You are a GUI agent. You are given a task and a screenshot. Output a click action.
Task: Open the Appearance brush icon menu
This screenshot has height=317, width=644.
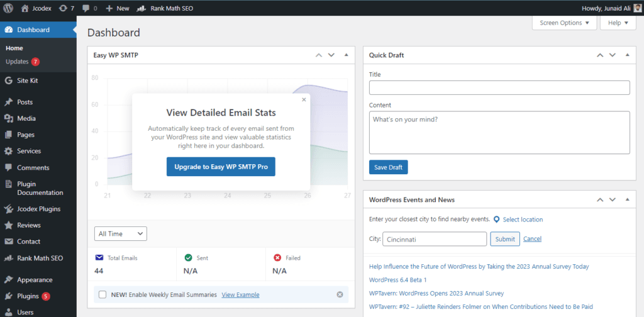[8, 280]
